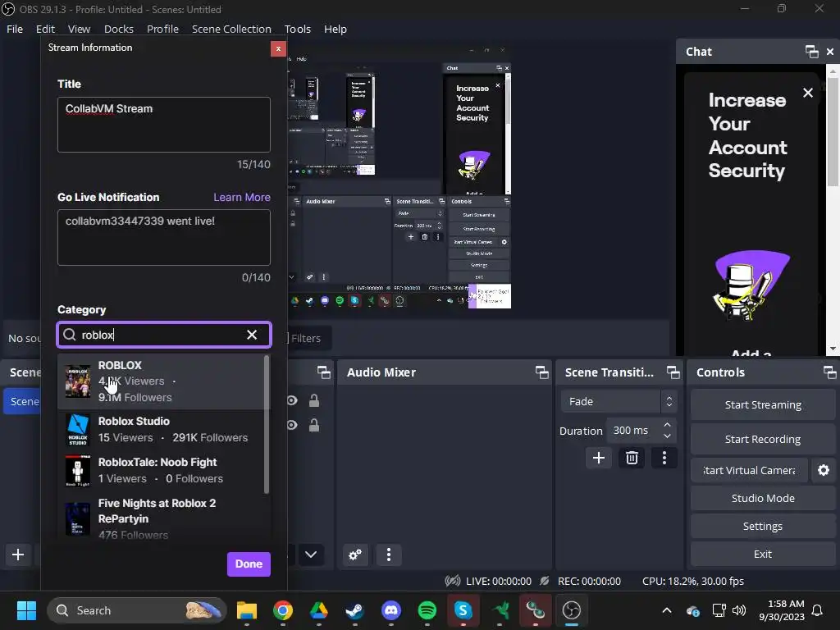Open the Learn More link
This screenshot has width=840, height=630.
pyautogui.click(x=242, y=197)
